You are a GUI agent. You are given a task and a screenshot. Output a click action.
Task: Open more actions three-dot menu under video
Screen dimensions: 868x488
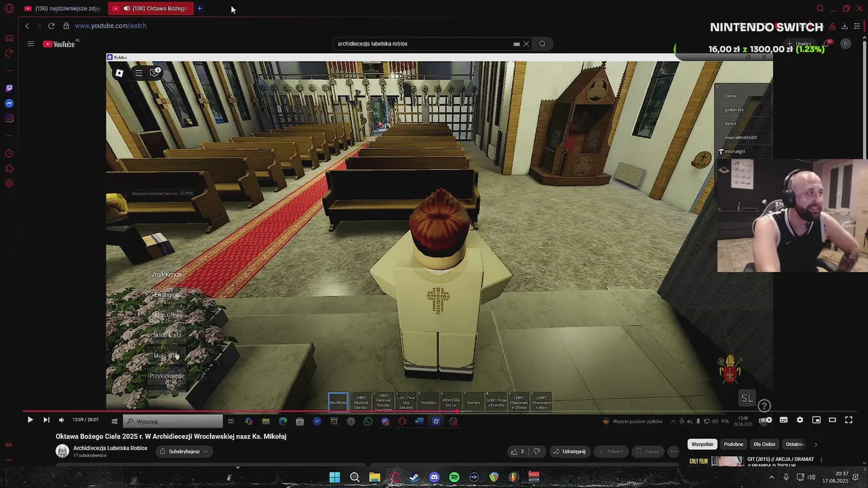(x=673, y=451)
